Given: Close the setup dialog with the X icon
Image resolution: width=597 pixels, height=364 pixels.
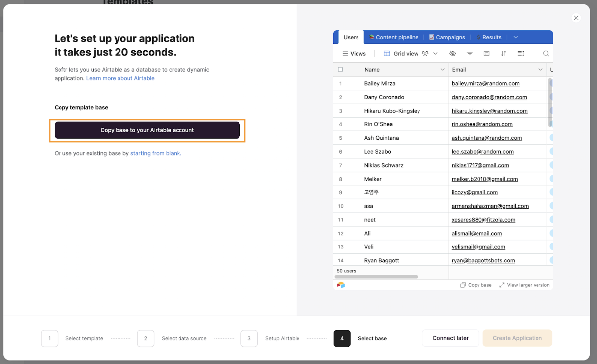Looking at the screenshot, I should [x=576, y=18].
